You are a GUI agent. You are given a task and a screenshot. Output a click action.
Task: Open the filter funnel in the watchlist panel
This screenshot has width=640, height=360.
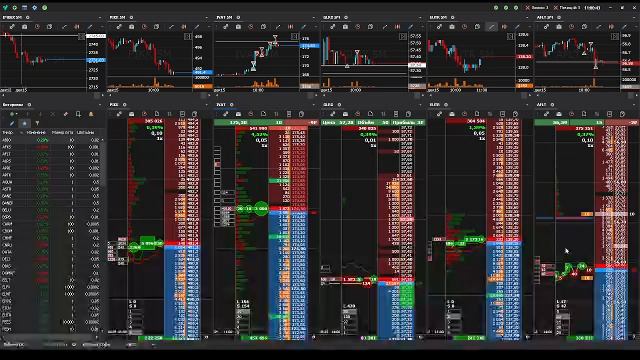tap(37, 123)
